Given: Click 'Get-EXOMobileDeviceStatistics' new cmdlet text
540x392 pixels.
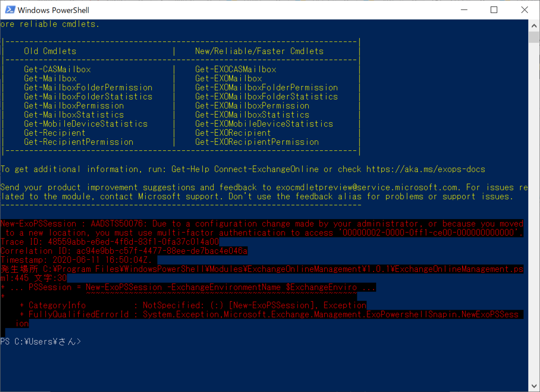Looking at the screenshot, I should coord(264,124).
